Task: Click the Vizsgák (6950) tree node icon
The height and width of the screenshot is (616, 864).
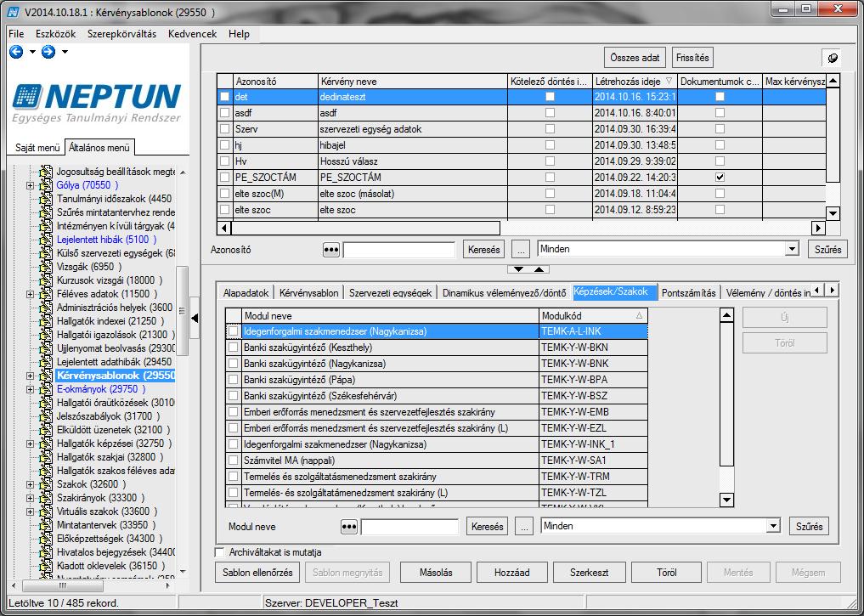Action: coord(46,267)
